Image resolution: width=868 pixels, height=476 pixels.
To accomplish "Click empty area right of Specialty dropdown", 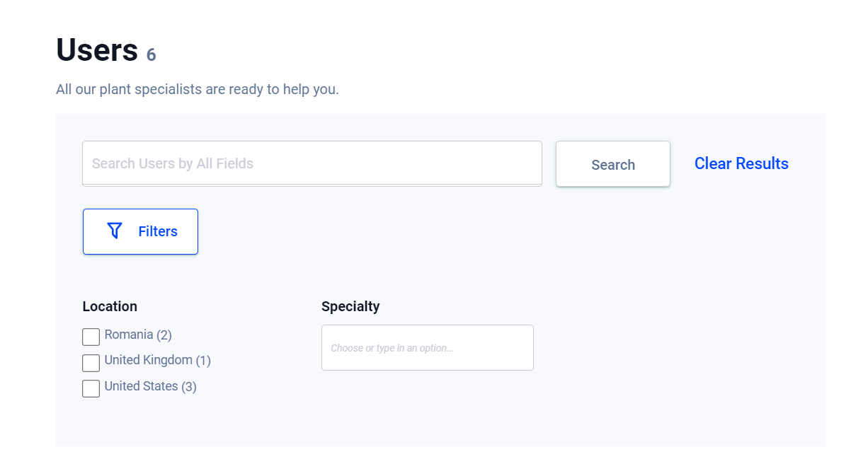I will pos(673,347).
